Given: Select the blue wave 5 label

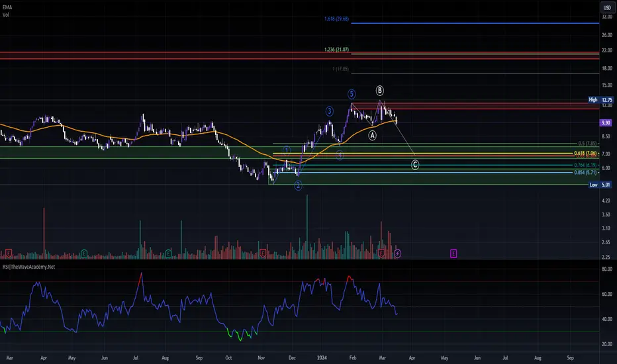Looking at the screenshot, I should pyautogui.click(x=352, y=94).
